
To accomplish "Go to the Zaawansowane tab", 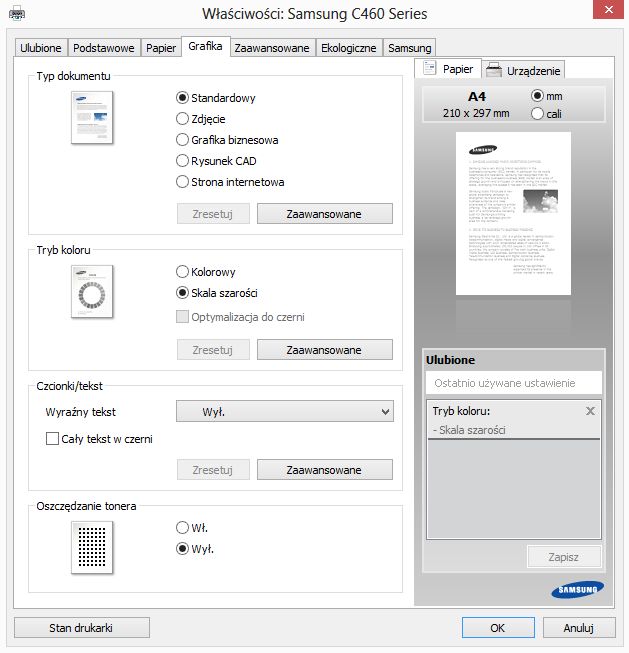I will (x=272, y=48).
